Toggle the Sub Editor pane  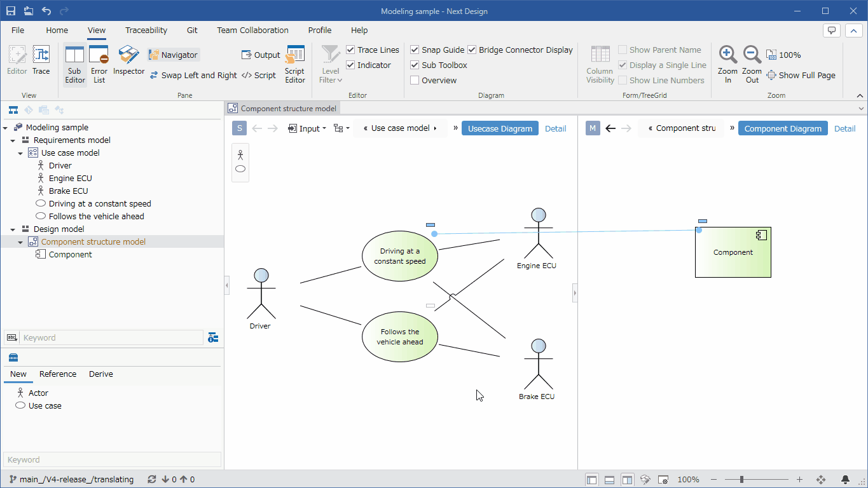pyautogui.click(x=75, y=65)
